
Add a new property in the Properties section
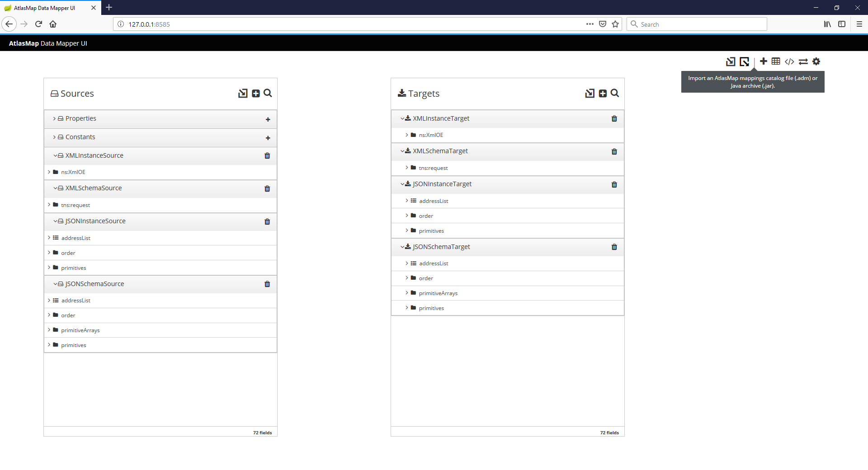(x=268, y=119)
